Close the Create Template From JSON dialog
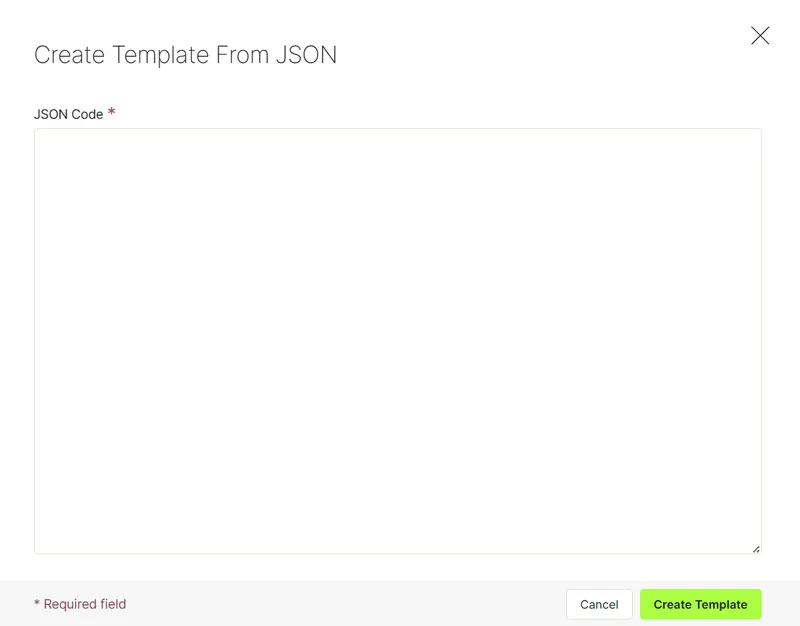800x626 pixels. pyautogui.click(x=760, y=36)
